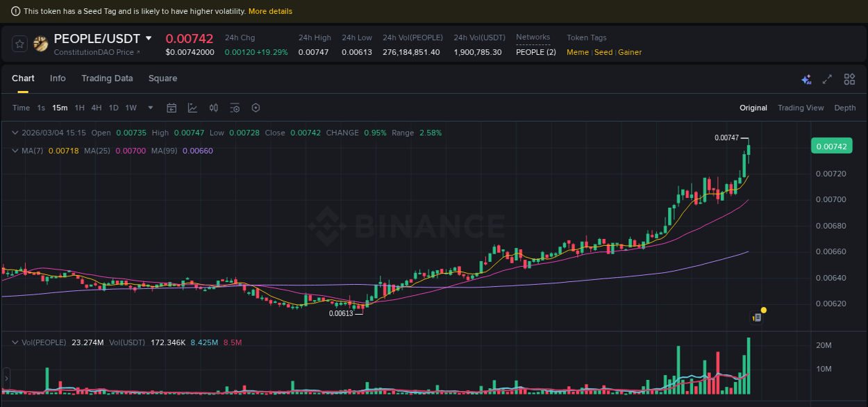The image size is (868, 407).
Task: Expand the chart to fullscreen
Action: coord(826,80)
